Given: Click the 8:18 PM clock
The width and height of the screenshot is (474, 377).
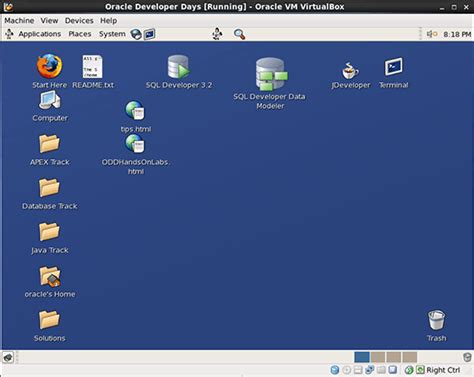Looking at the screenshot, I should click(x=457, y=34).
